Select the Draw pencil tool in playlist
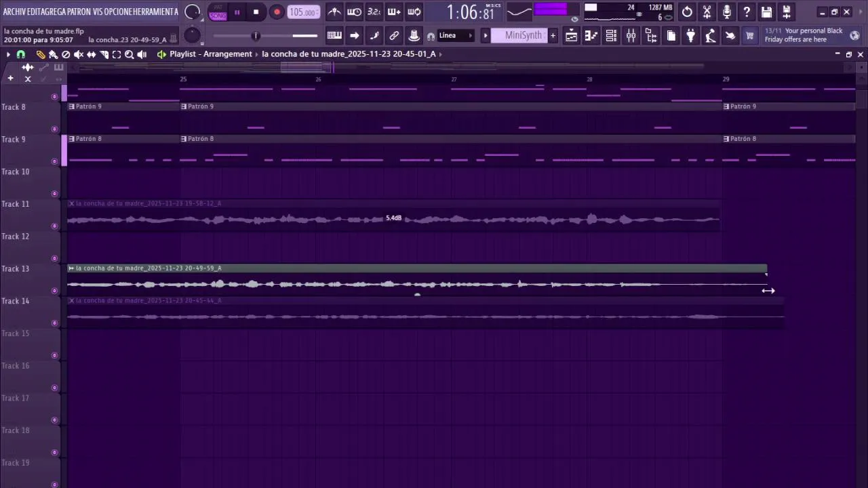868x488 pixels. [x=41, y=54]
